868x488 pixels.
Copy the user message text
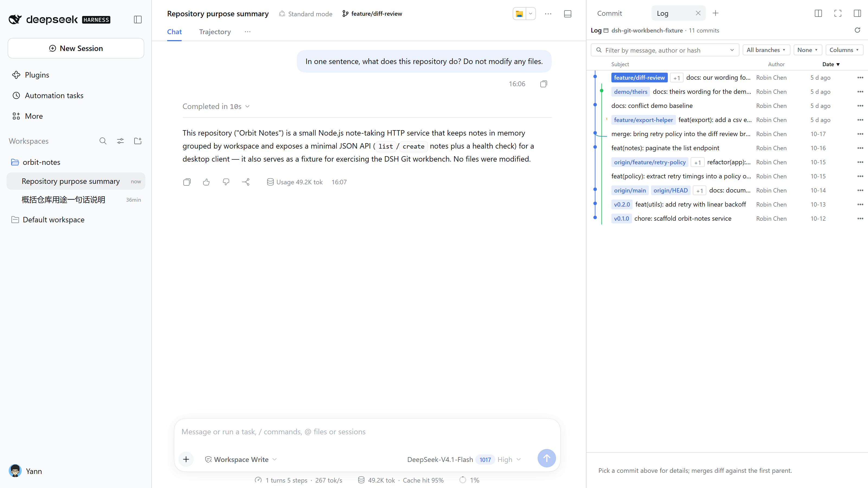[544, 84]
